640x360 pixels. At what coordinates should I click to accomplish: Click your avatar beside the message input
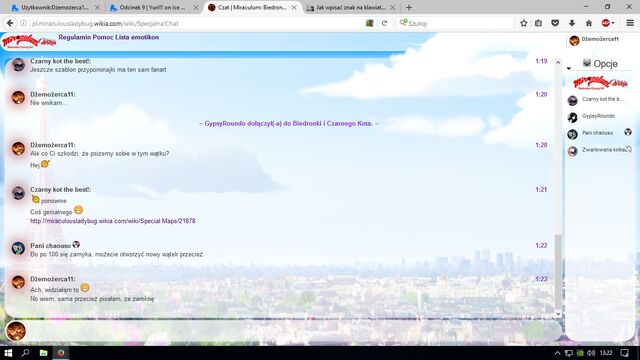(x=16, y=331)
